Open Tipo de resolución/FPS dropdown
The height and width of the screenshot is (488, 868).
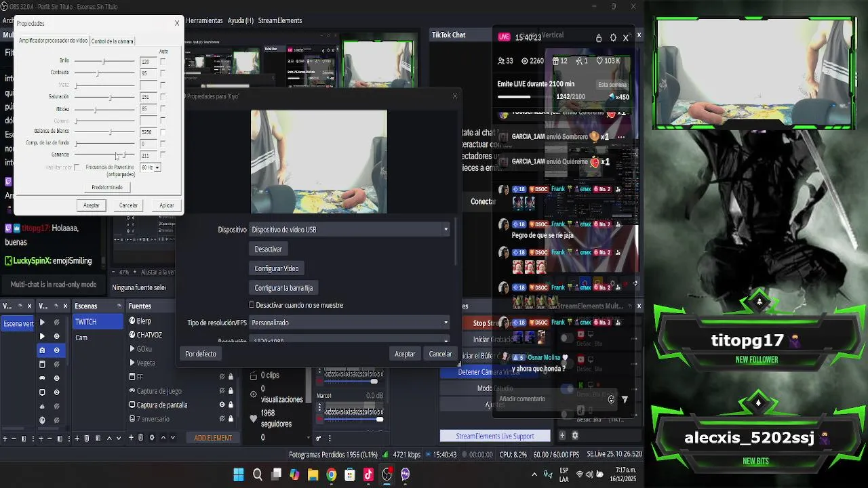click(x=350, y=323)
